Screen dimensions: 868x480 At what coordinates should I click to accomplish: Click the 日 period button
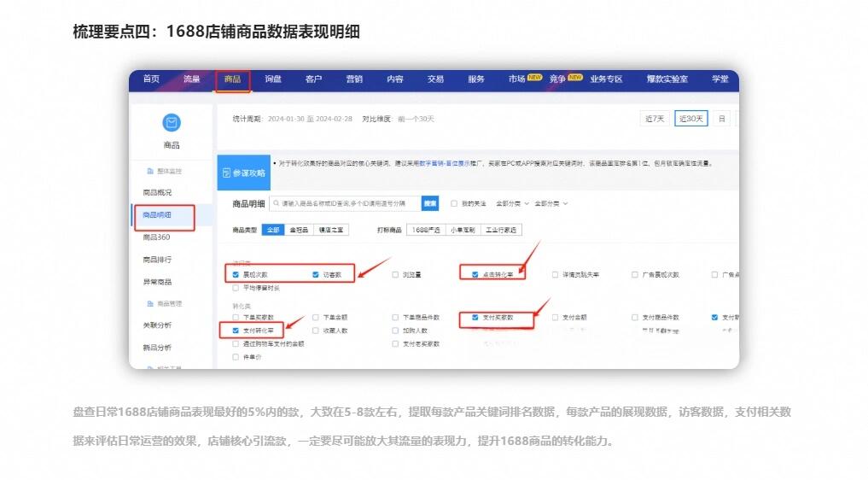721,119
